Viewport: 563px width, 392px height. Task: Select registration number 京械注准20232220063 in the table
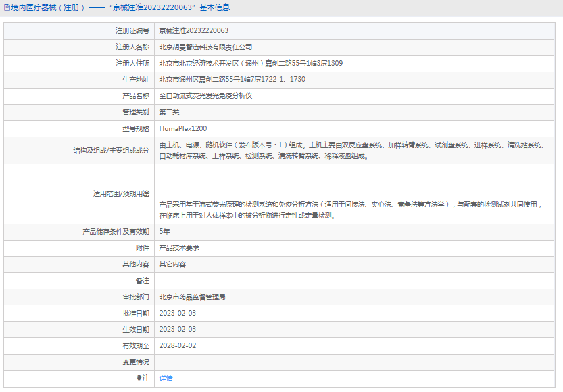coord(193,31)
